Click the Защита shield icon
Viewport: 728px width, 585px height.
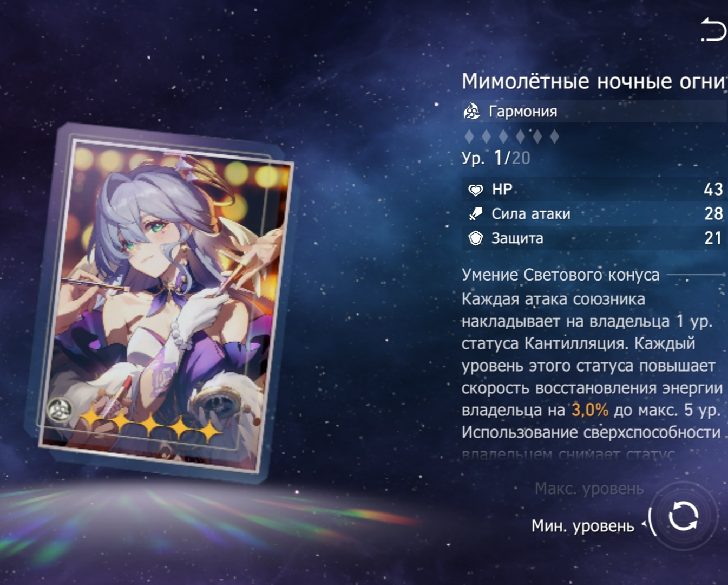[475, 238]
